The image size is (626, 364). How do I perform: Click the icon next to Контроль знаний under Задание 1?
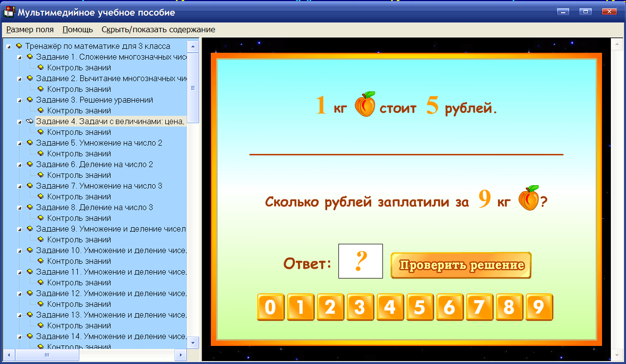pos(40,67)
